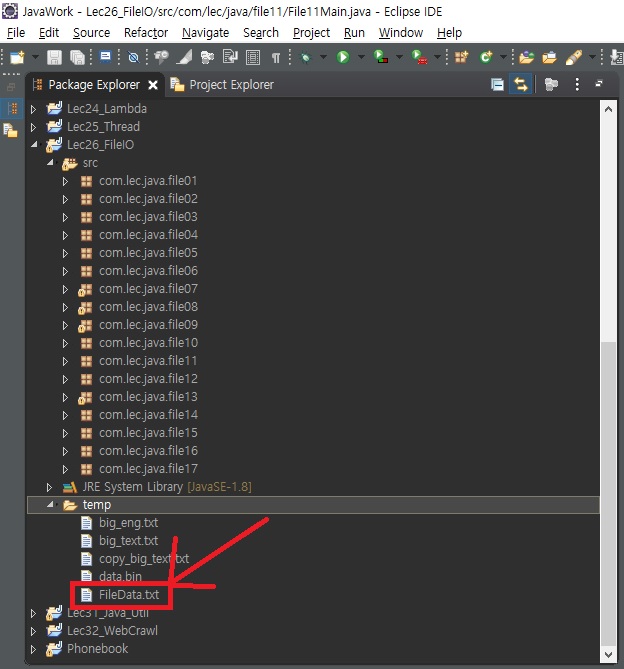The height and width of the screenshot is (669, 624).
Task: Click the Open Task folder icon
Action: click(549, 57)
